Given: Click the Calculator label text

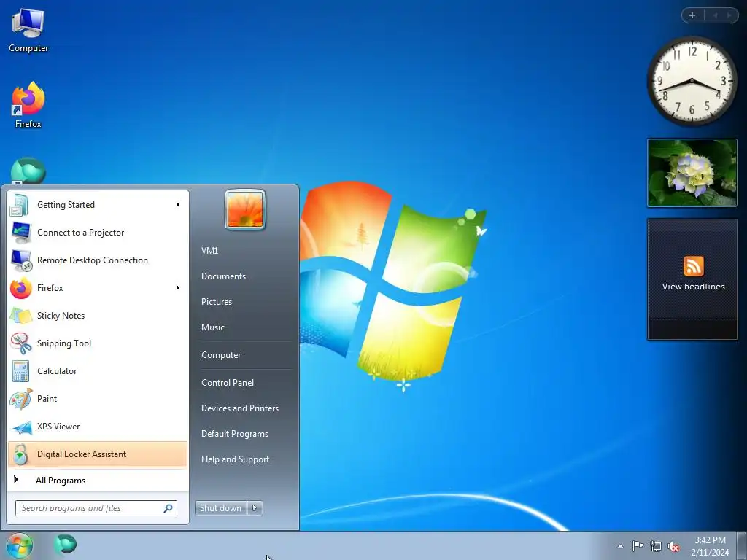Looking at the screenshot, I should [x=57, y=371].
